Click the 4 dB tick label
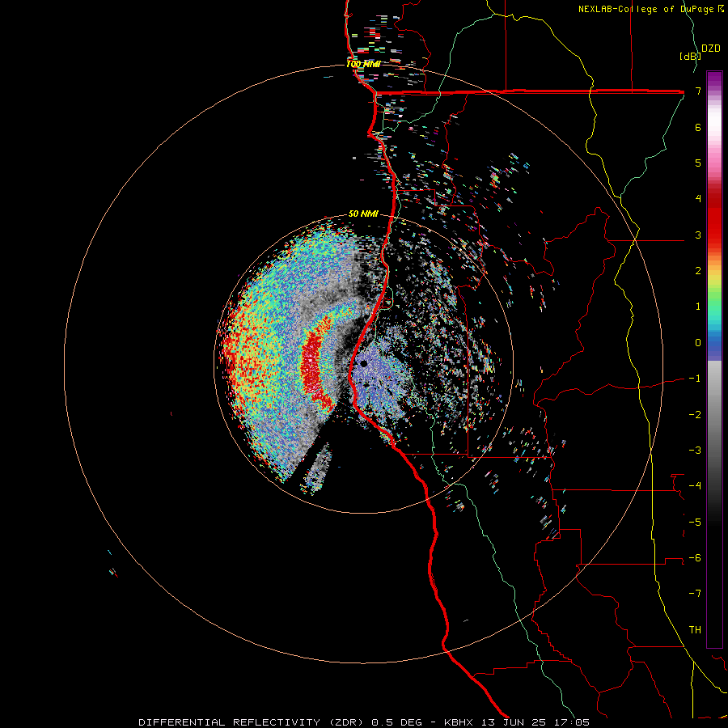The width and height of the screenshot is (728, 728). (698, 199)
